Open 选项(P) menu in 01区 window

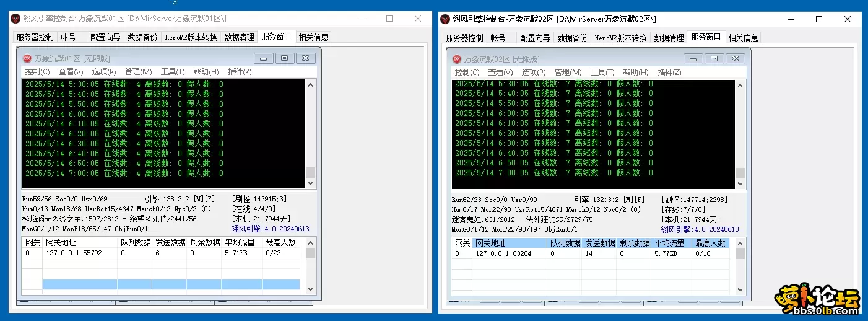click(104, 72)
